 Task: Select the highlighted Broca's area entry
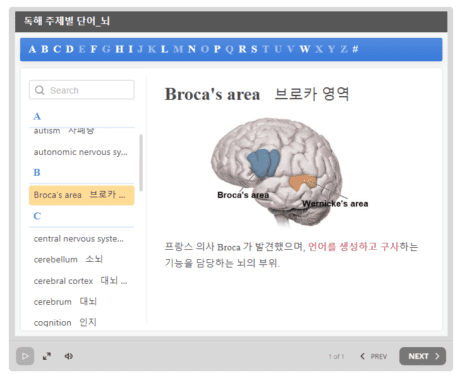coord(82,195)
